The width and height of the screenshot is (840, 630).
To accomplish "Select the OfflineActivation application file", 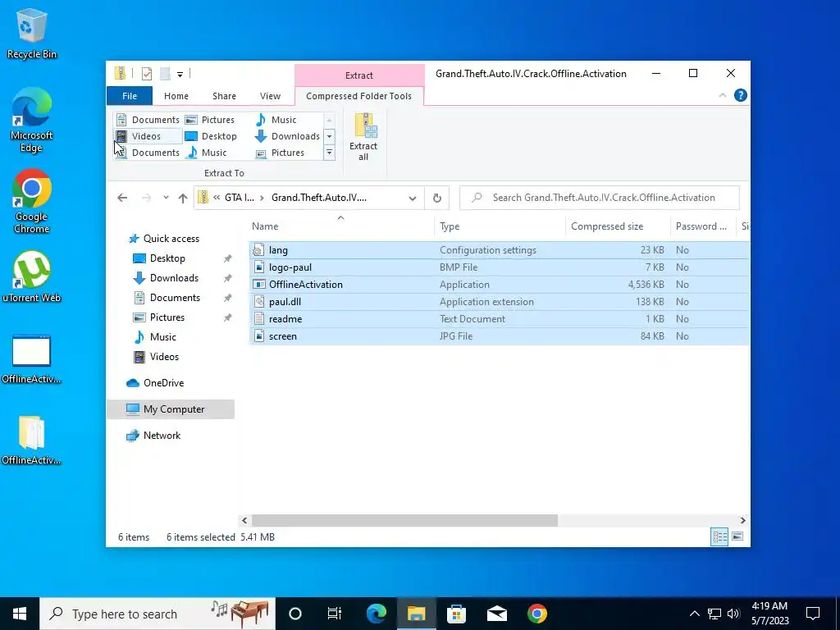I will pos(500,285).
